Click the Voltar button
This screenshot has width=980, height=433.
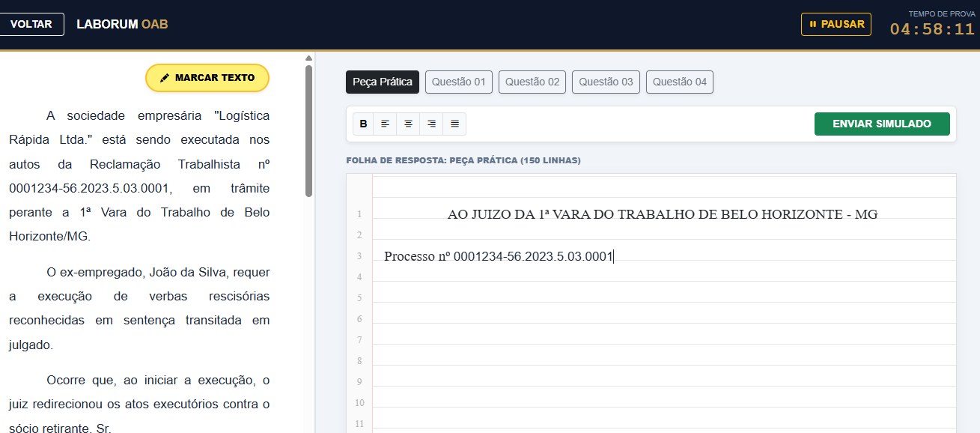tap(31, 24)
